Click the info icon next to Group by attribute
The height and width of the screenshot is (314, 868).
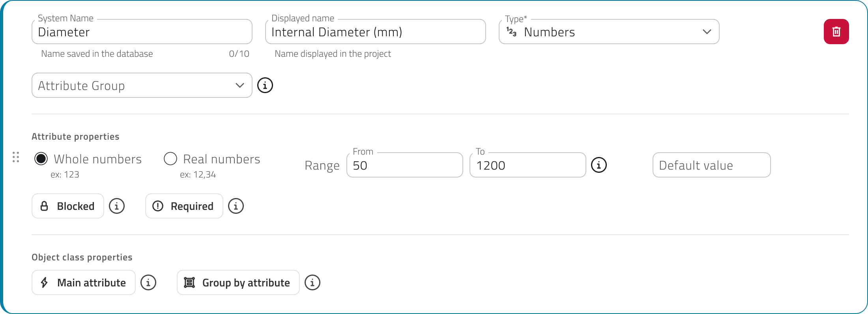tap(312, 282)
